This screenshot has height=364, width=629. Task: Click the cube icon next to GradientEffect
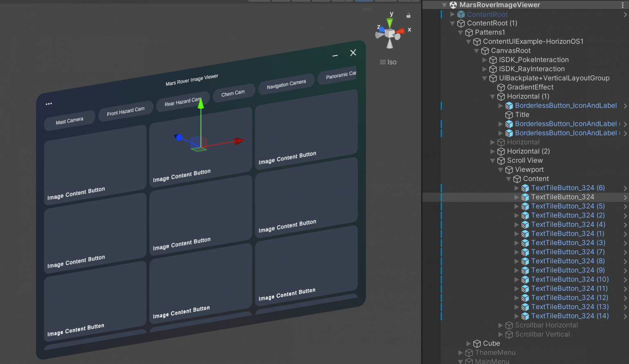[x=501, y=87]
